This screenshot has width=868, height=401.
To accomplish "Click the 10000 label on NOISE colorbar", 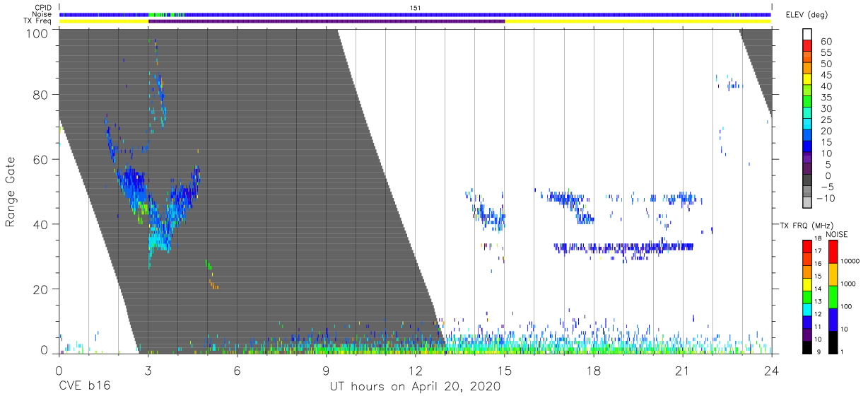I will click(850, 261).
